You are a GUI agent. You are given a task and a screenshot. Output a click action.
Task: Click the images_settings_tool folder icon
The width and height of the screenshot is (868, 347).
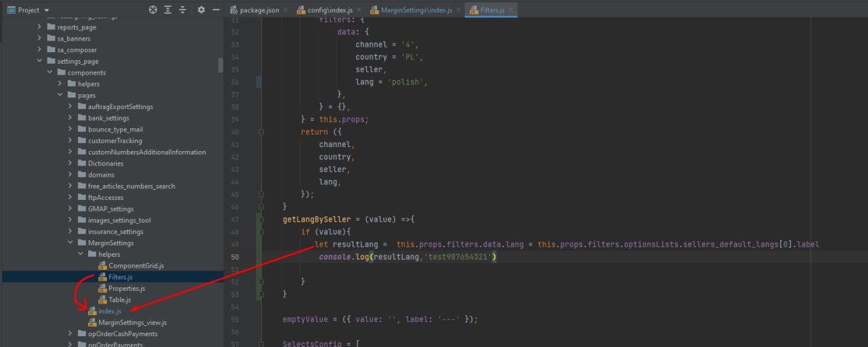pyautogui.click(x=81, y=220)
